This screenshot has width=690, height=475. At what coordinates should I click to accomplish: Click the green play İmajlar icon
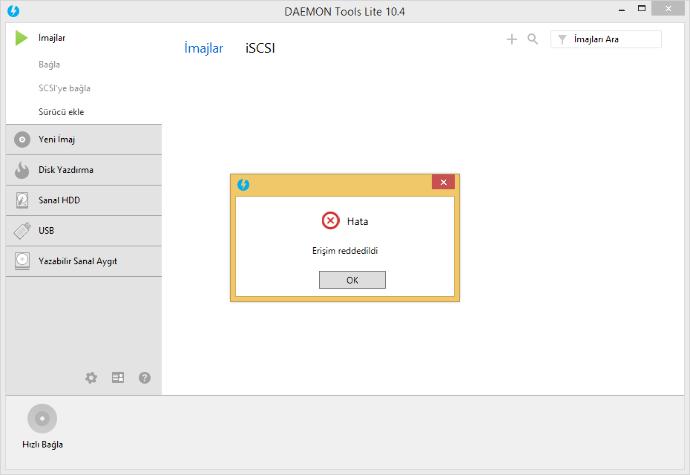pyautogui.click(x=21, y=38)
